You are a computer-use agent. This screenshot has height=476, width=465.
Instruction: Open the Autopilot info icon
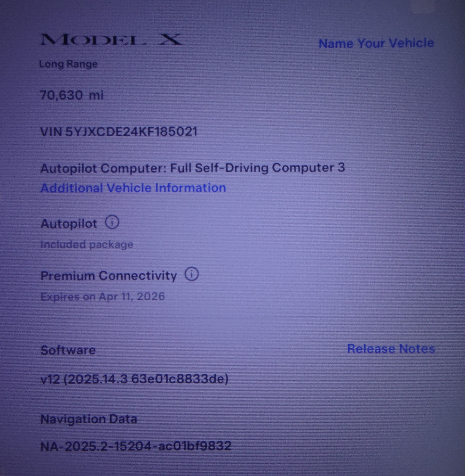click(x=112, y=222)
